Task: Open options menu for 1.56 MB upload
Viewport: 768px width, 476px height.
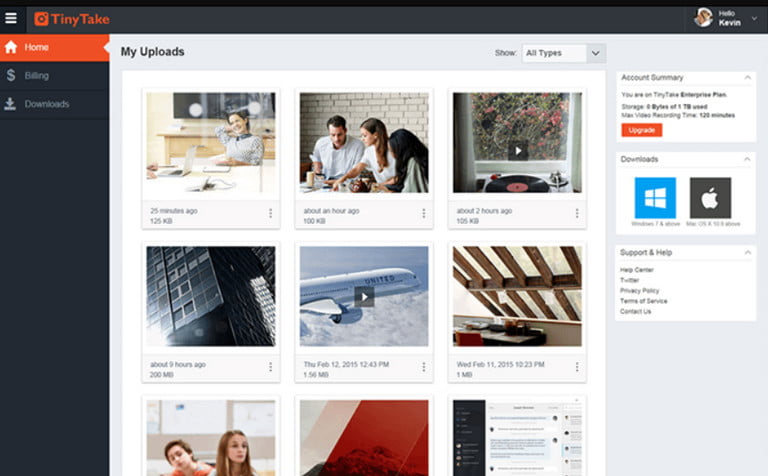Action: point(423,367)
